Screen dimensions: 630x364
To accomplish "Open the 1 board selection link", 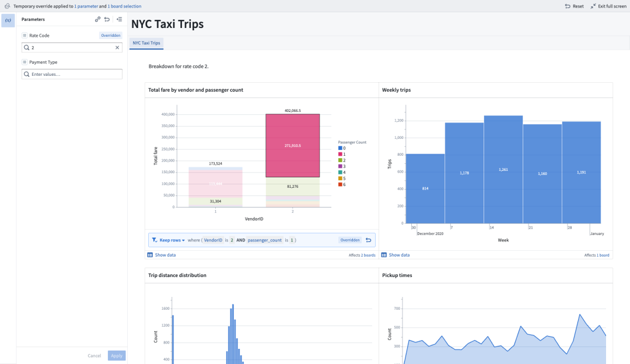I will (x=124, y=6).
